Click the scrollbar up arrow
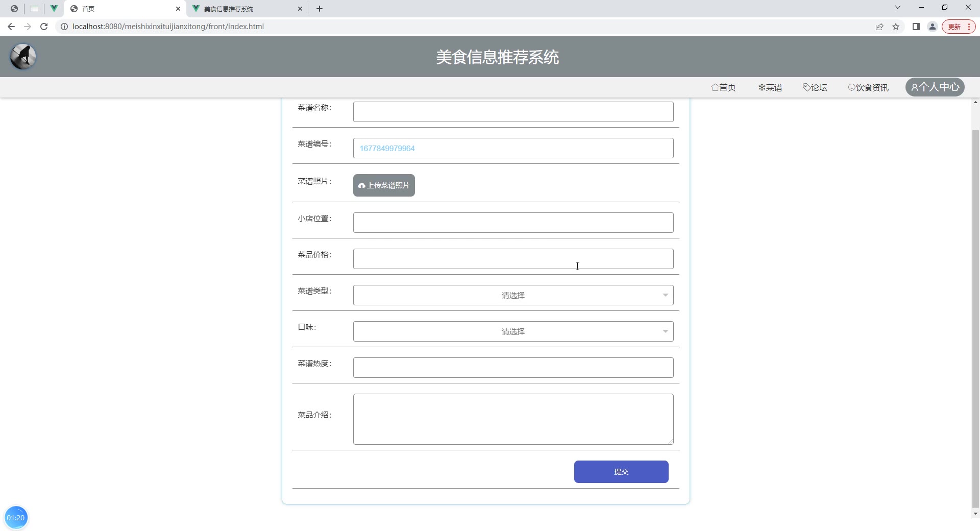 click(x=975, y=102)
